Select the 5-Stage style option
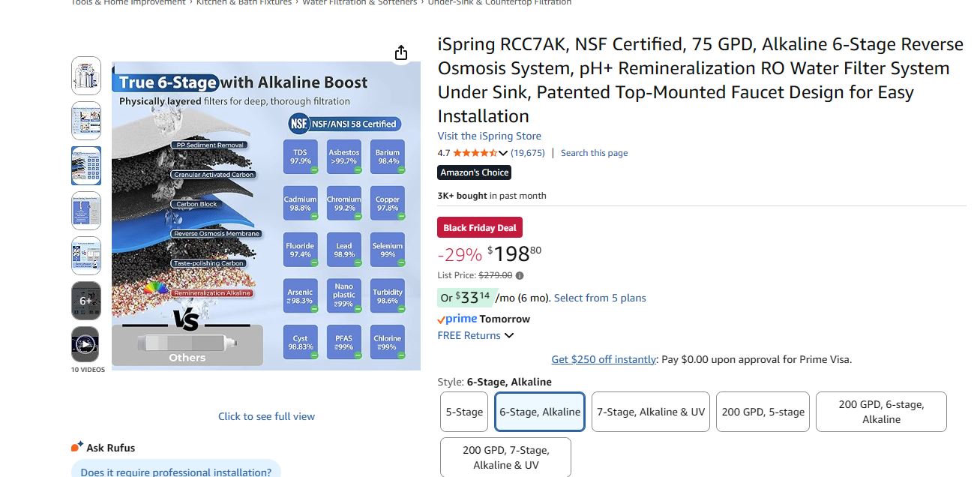 tap(464, 412)
